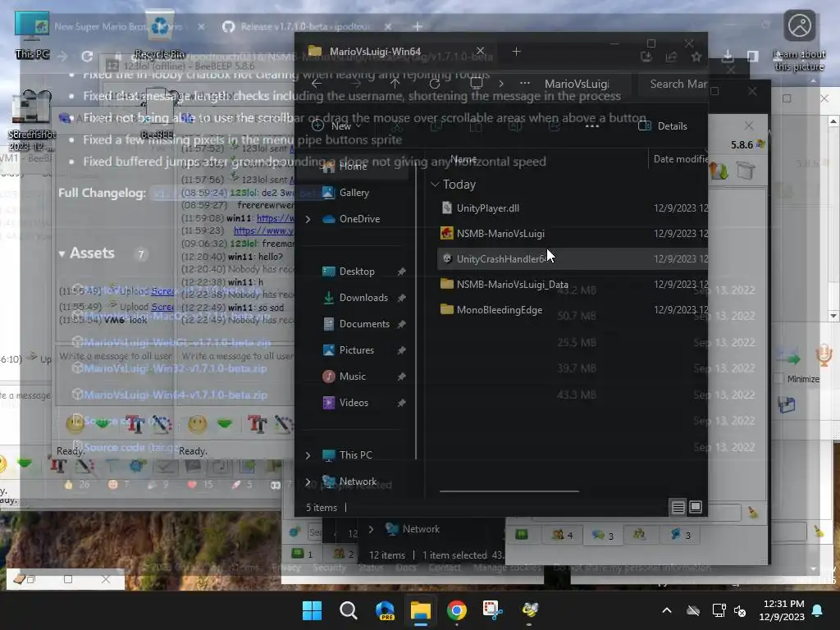Open the Videos quick access folder

tap(354, 402)
